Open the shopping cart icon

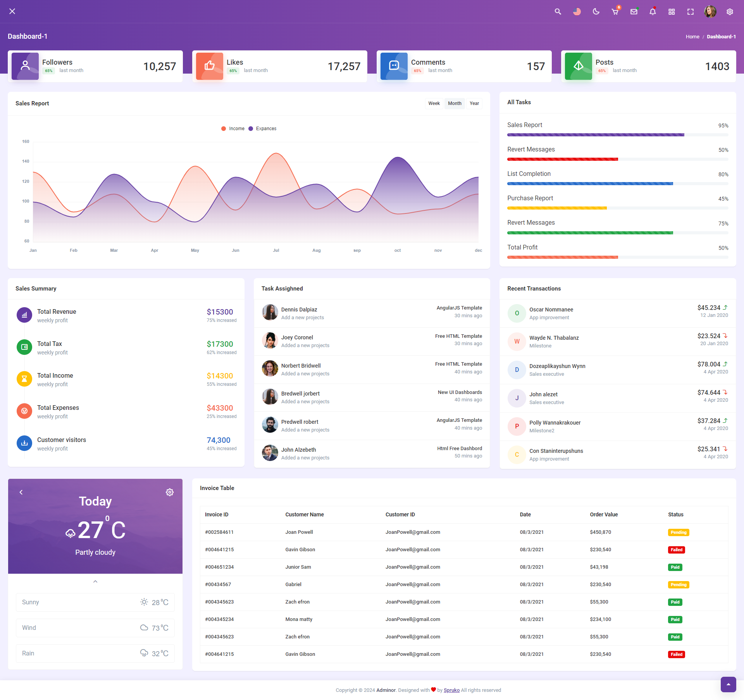coord(615,12)
